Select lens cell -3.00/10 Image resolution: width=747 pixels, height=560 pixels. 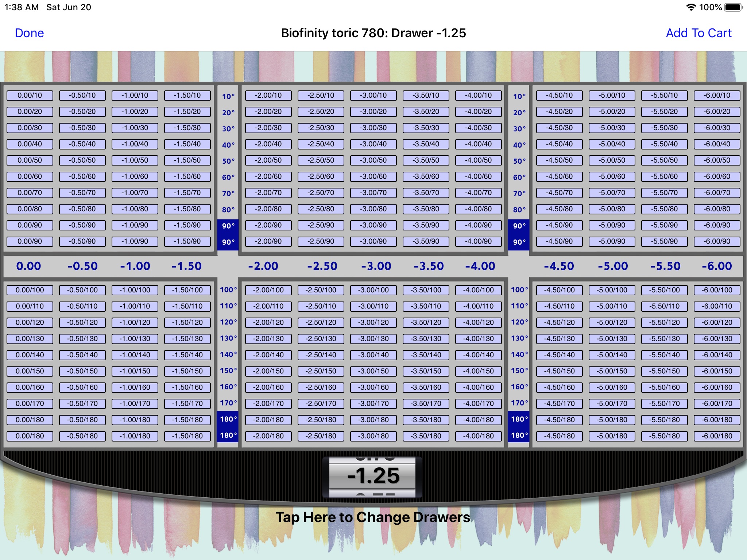click(x=373, y=96)
